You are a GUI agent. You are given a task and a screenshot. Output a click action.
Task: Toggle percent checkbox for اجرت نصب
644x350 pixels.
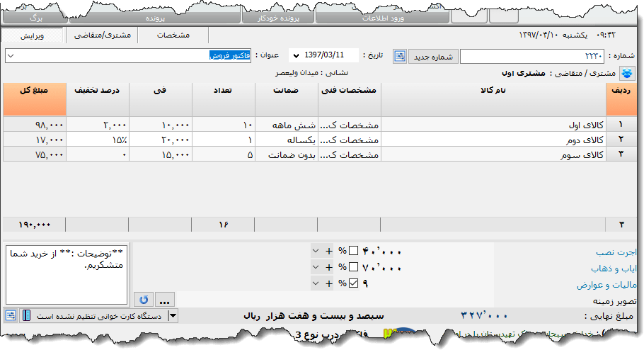(x=353, y=251)
